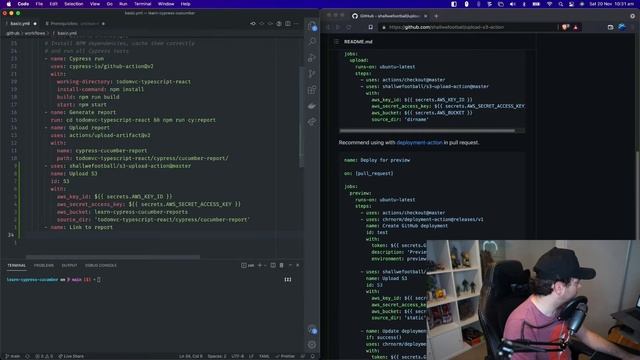Open the Search view in activity bar
This screenshot has height=360, width=640.
click(x=312, y=42)
